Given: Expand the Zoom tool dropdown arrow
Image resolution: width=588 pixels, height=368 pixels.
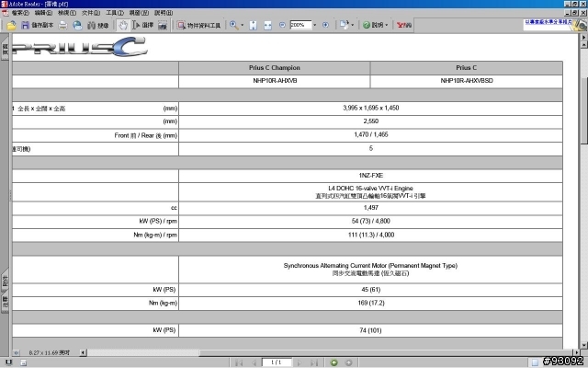Looking at the screenshot, I should 242,25.
